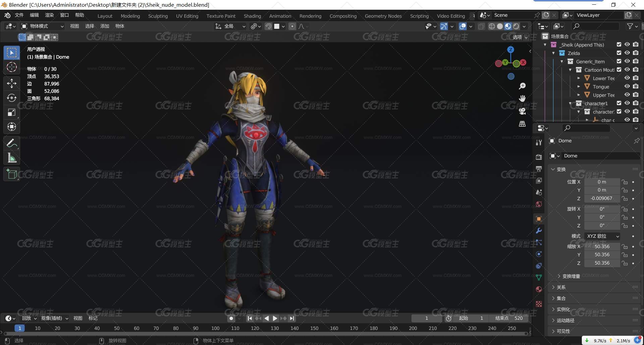Viewport: 644px width, 345px height.
Task: Click the zoom view magnifier icon
Action: 522,86
